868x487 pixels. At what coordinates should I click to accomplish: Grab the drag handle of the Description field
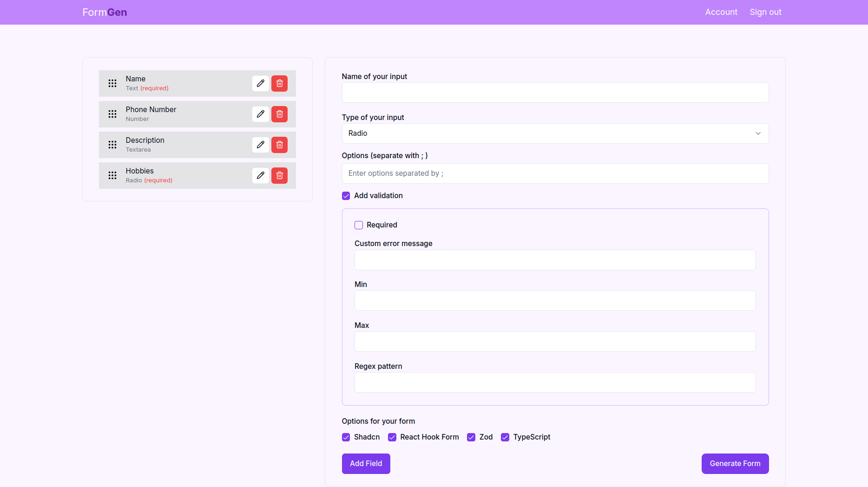click(x=112, y=145)
